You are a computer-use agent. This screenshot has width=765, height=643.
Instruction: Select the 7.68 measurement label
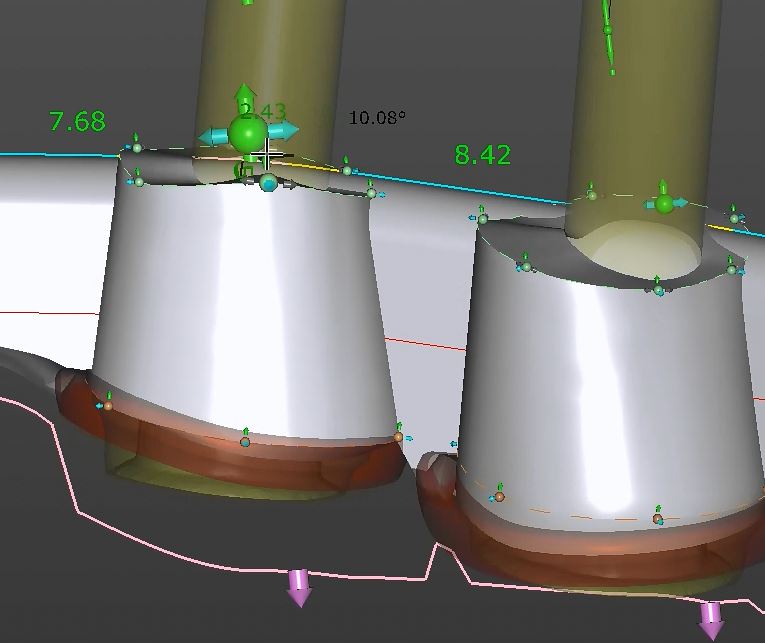tap(77, 122)
